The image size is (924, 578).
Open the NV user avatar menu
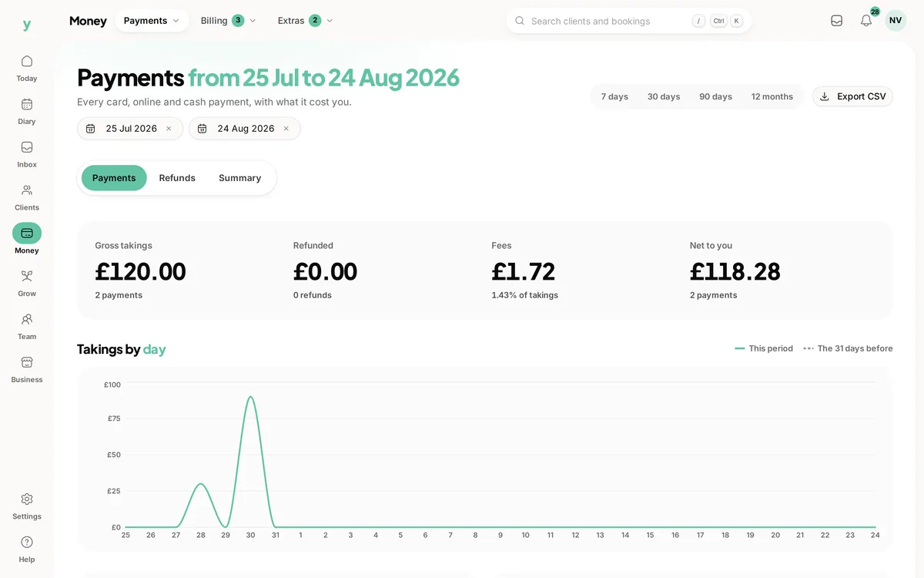(896, 21)
